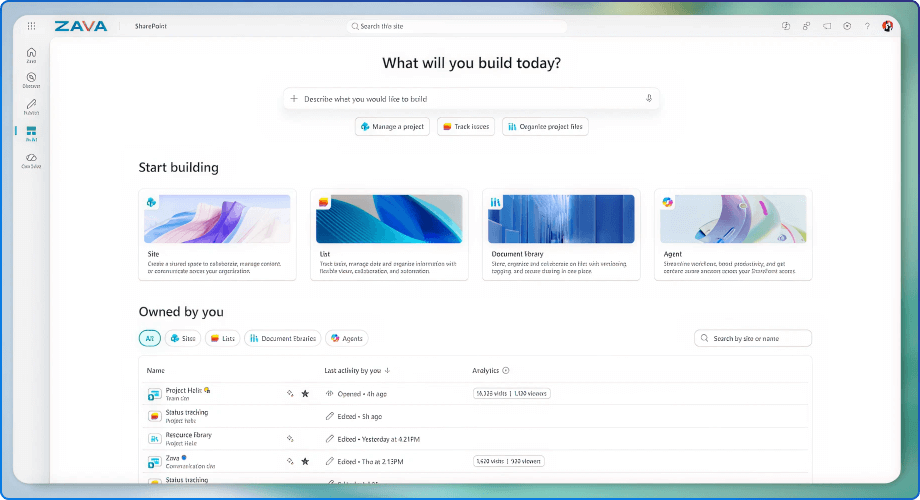
Task: Open the app launcher grid icon
Action: pos(32,26)
